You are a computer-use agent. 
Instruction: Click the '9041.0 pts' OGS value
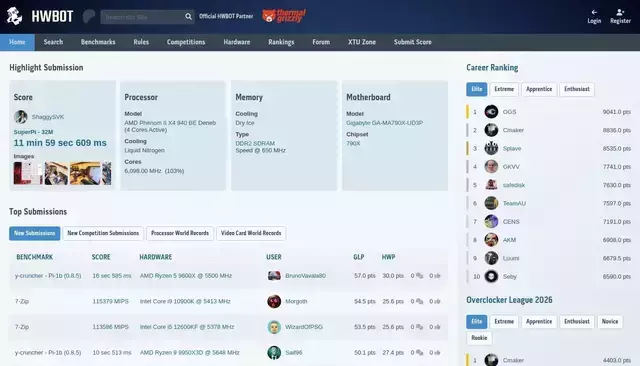(617, 112)
